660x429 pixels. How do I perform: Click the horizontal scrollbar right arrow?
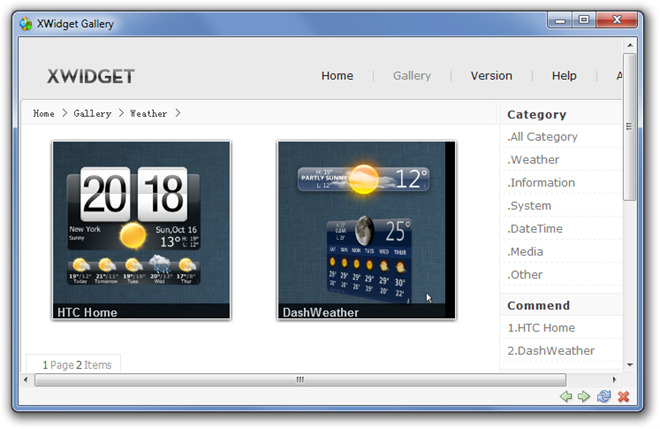pyautogui.click(x=614, y=380)
